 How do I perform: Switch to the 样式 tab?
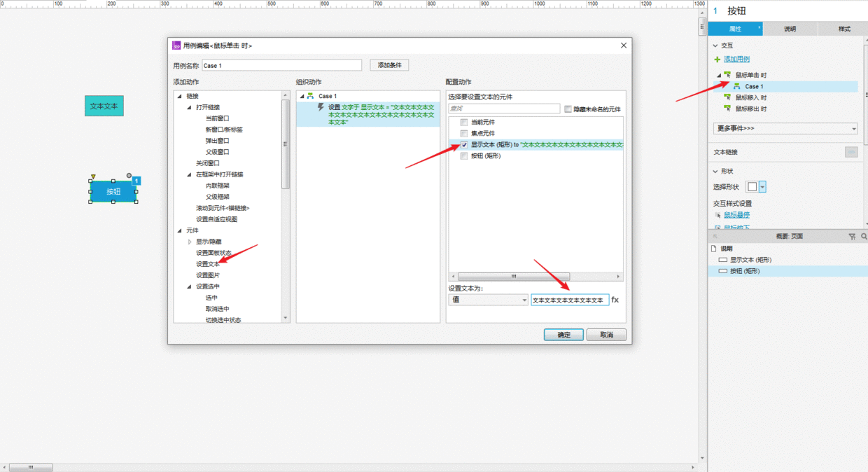(844, 29)
